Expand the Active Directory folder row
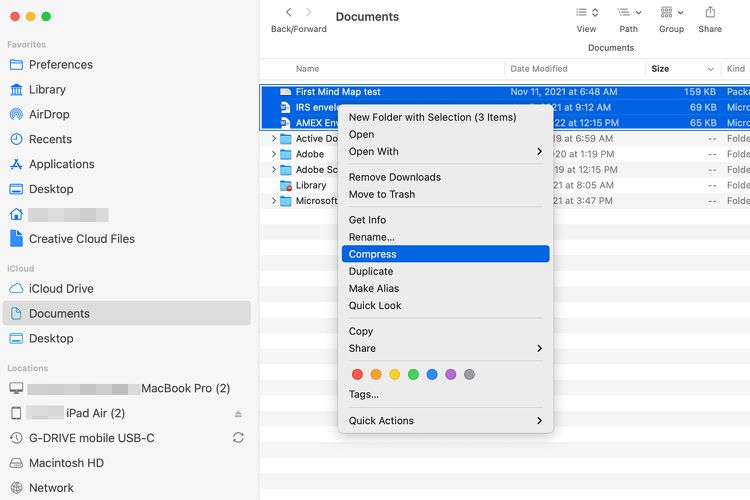 (x=274, y=139)
